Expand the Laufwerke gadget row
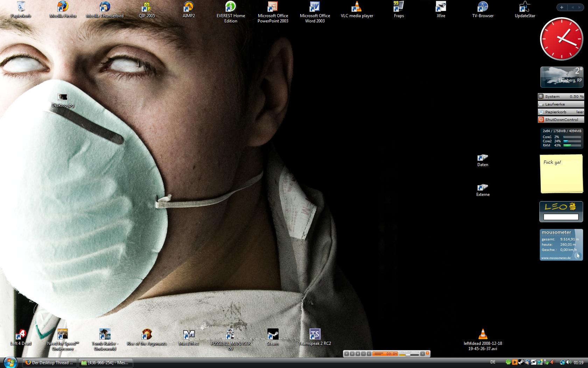The image size is (588, 368). pyautogui.click(x=561, y=104)
